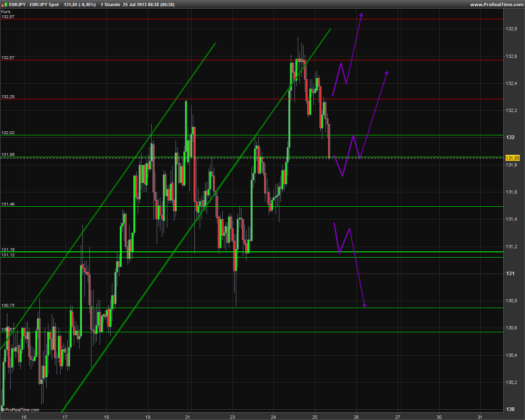
Task: Click 131,2 on the price axis
Action: [511, 247]
